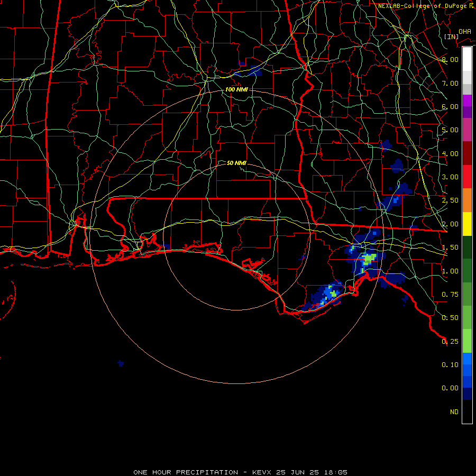Select the 2.00 legend label
The width and height of the screenshot is (476, 476).
[450, 224]
